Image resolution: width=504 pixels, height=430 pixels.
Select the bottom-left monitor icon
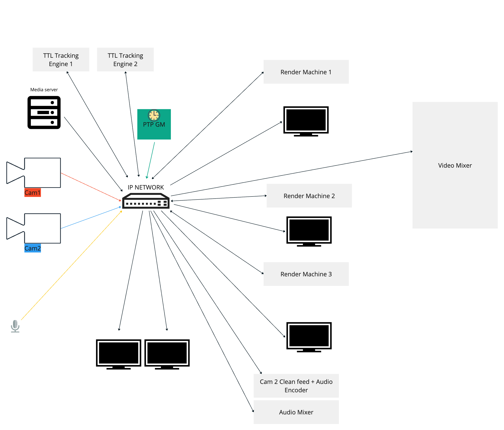[x=118, y=354]
